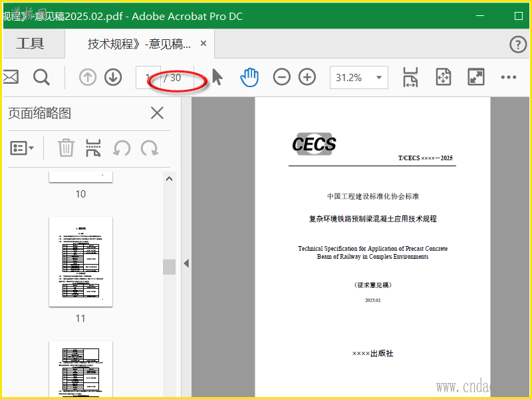The width and height of the screenshot is (532, 399).
Task: Minimize the Acrobat window
Action: tap(479, 15)
